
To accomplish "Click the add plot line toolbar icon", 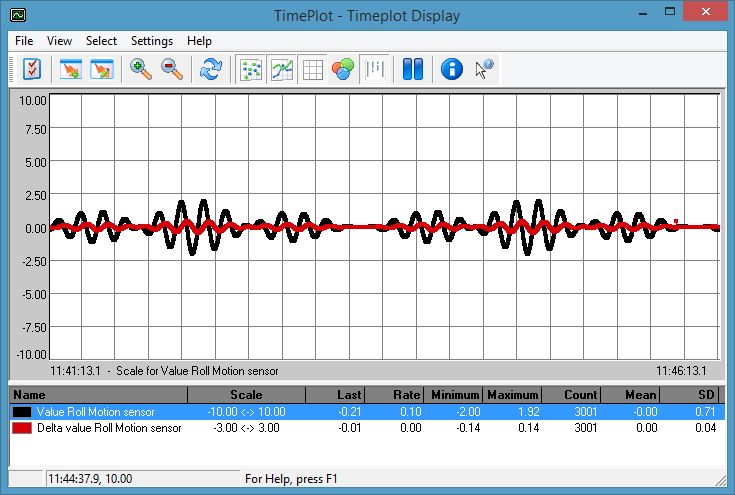I will coord(71,69).
